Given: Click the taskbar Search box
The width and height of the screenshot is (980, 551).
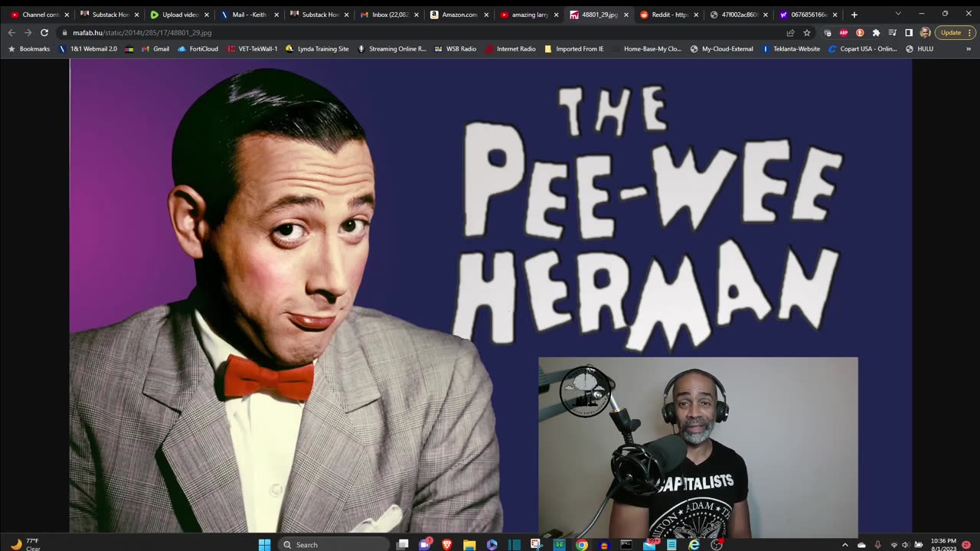Looking at the screenshot, I should coord(334,545).
